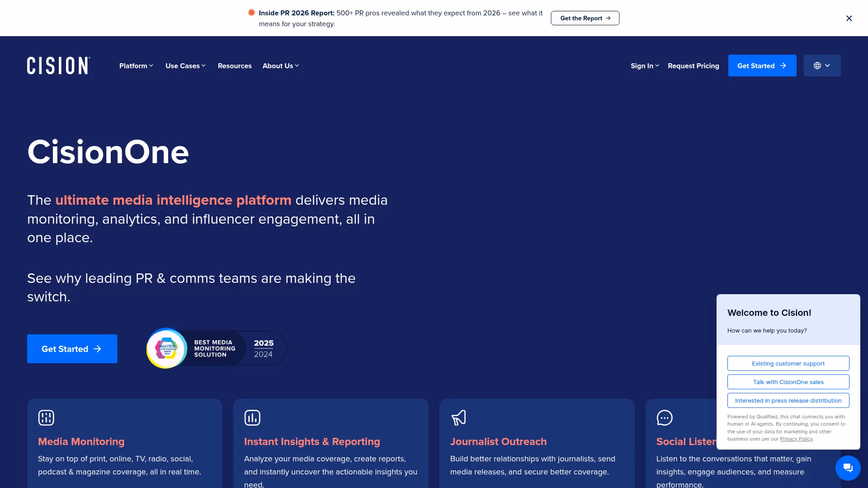Expand the Sign In menu
This screenshot has width=868, height=488.
645,66
